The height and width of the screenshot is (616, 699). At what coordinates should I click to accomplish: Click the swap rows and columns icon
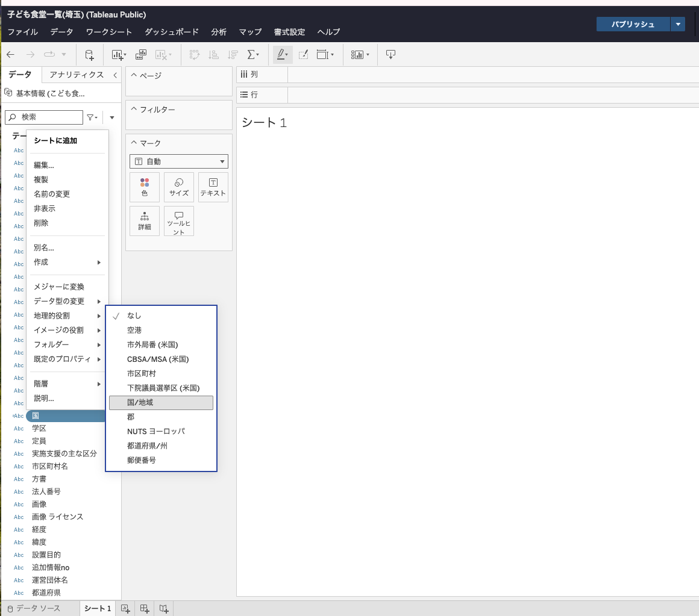195,55
